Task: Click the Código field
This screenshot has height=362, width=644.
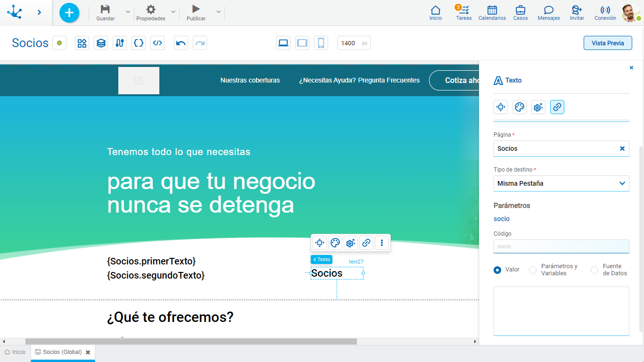Action: 561,247
